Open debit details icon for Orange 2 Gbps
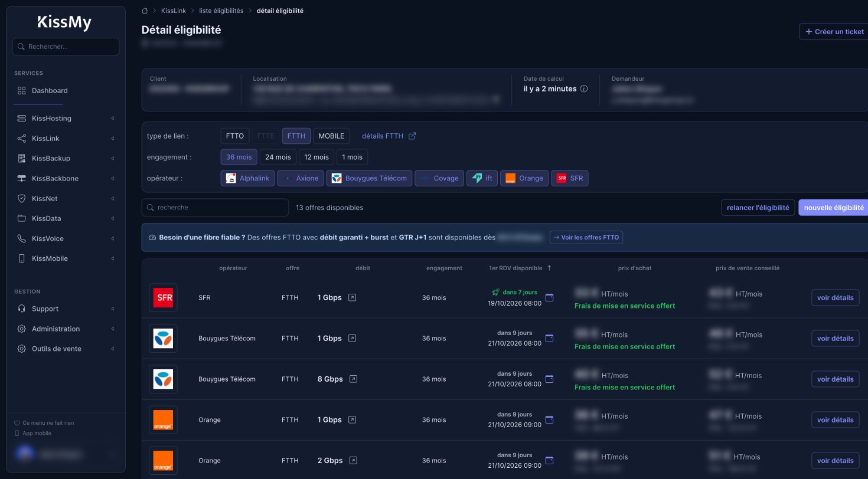 353,461
